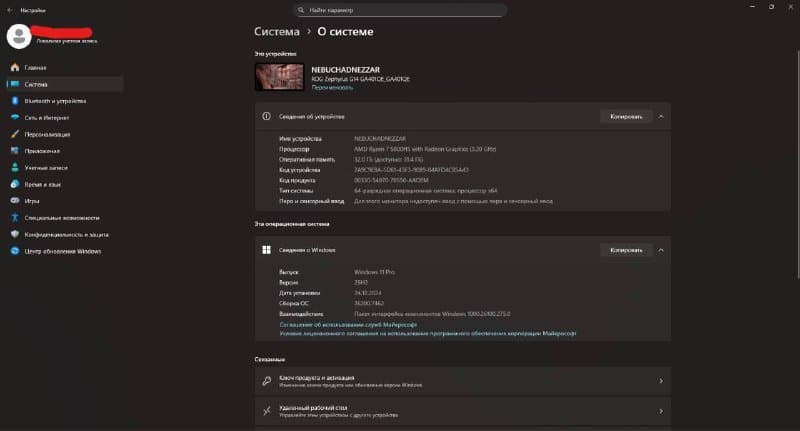The height and width of the screenshot is (431, 800).
Task: Open the network Wi-Fi icon in sidebar
Action: coord(15,117)
